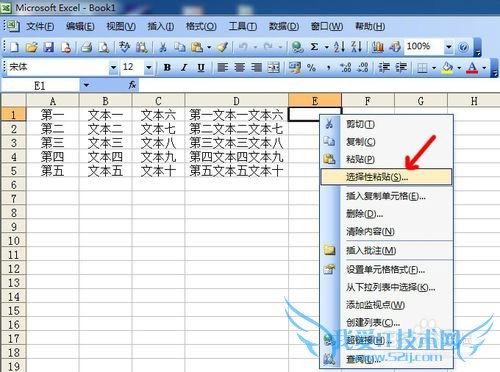This screenshot has width=500, height=372.
Task: Open the zoom 100% dropdown
Action: (449, 47)
